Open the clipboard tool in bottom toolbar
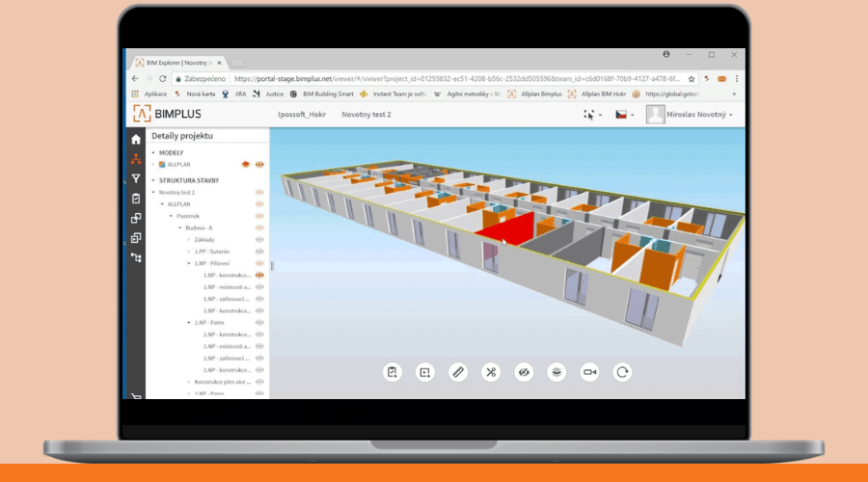 tap(393, 372)
